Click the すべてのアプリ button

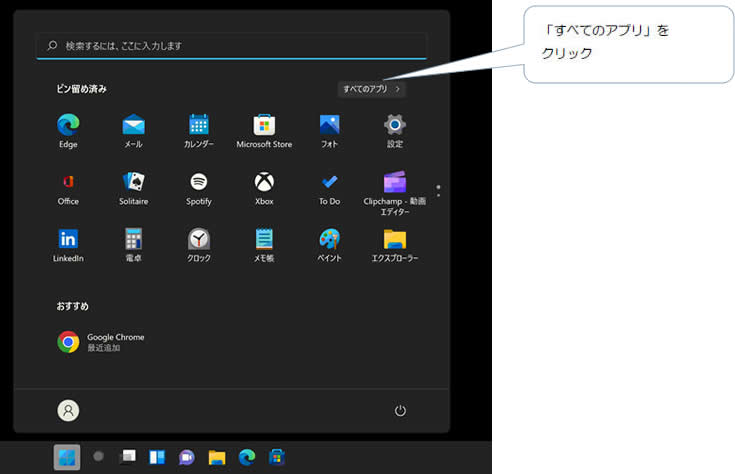[372, 89]
